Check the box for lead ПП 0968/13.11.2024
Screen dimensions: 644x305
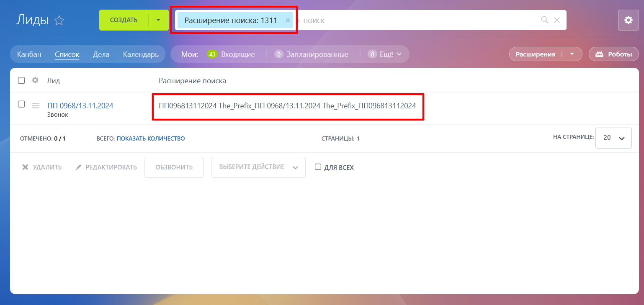tap(21, 105)
